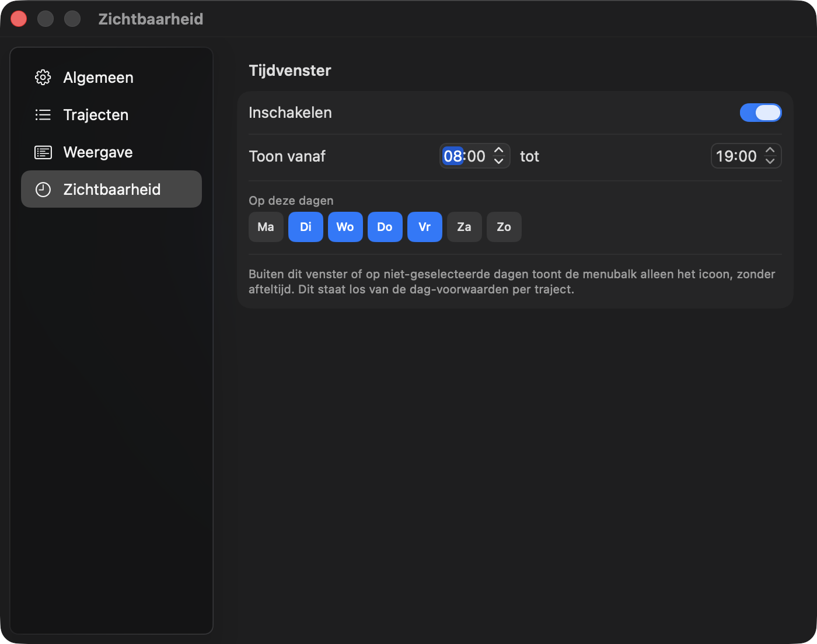Click the 'Buiten dit venster' explanation text
Screen dimensions: 817x644
512,282
